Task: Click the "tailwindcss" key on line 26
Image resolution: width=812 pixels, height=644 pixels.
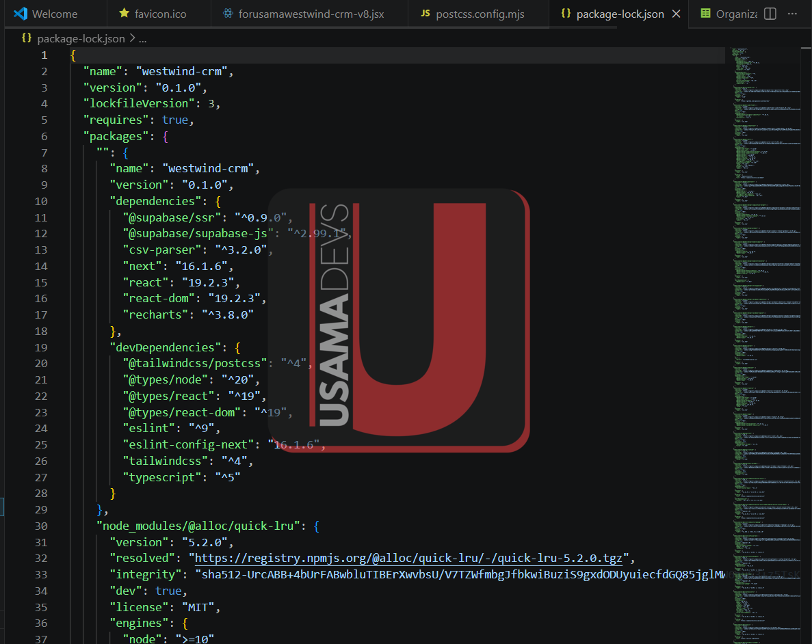Action: [x=165, y=461]
